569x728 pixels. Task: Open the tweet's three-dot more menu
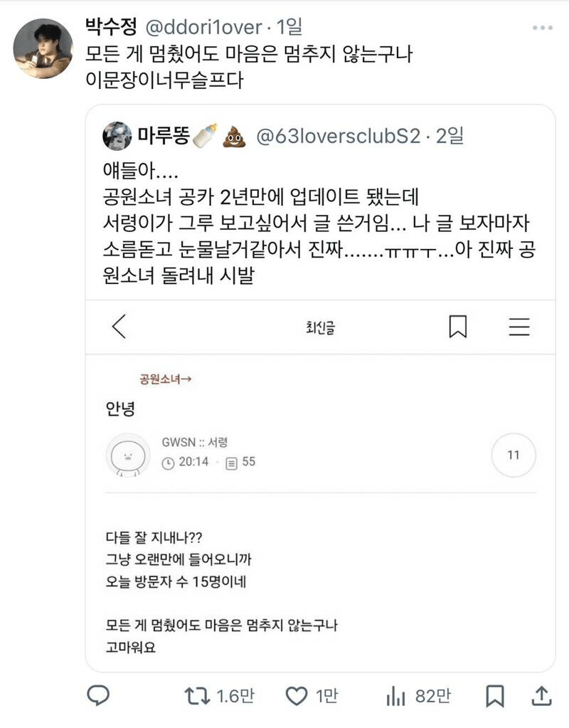tap(543, 29)
